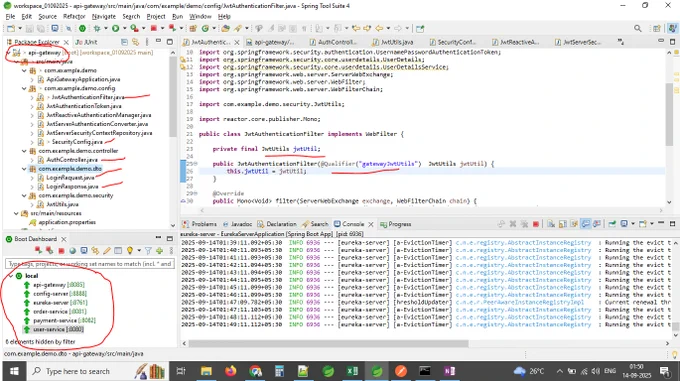Go back using yellow left arrow icon

click(379, 29)
